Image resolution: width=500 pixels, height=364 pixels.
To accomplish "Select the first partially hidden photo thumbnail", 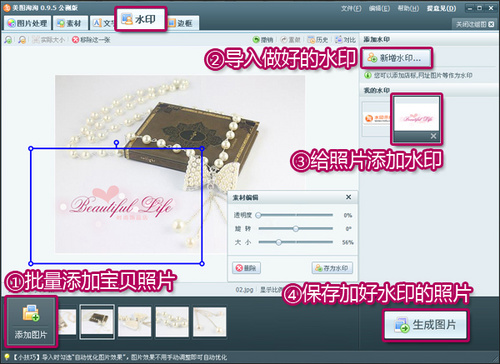I will (67, 322).
